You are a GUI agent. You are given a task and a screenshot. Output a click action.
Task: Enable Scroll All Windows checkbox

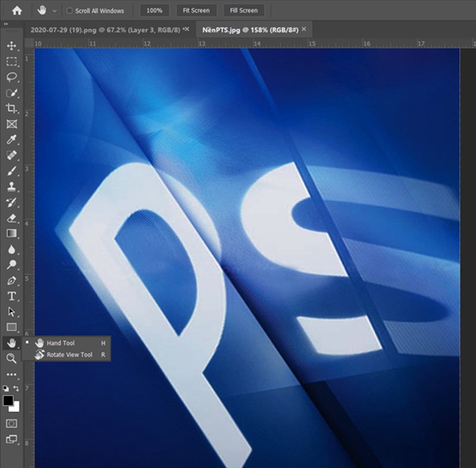click(70, 11)
